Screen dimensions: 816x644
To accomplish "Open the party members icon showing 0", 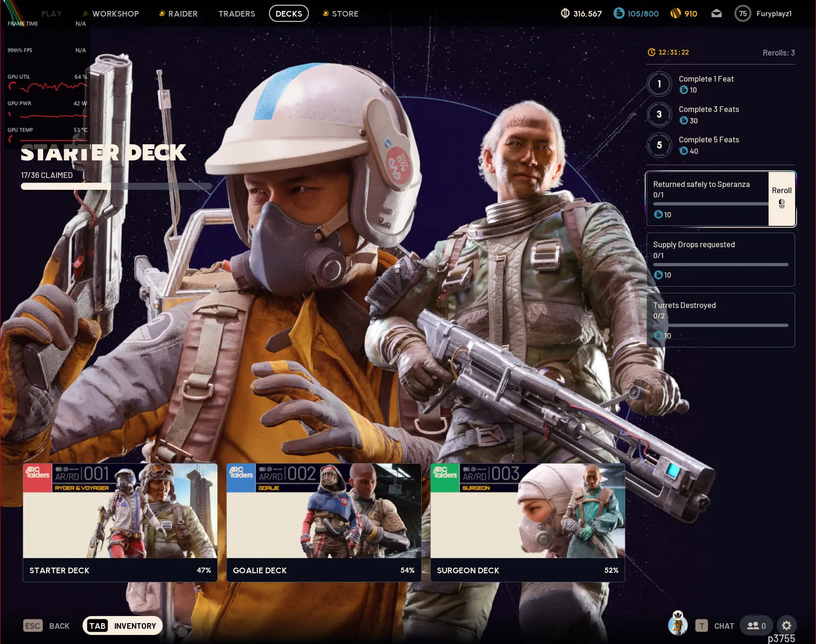I will pyautogui.click(x=756, y=626).
